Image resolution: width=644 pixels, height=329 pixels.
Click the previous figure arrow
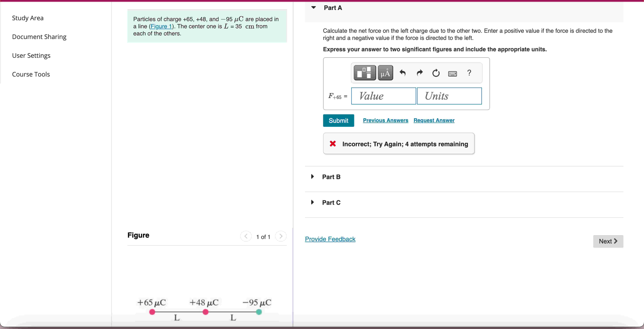click(246, 236)
